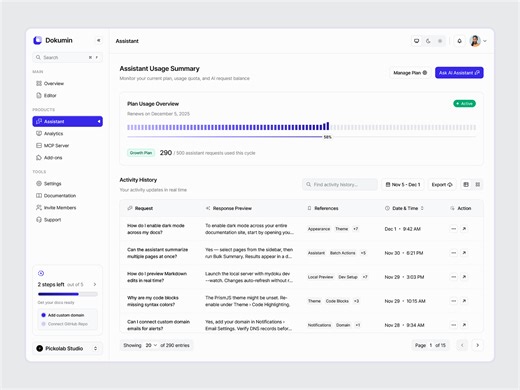
Task: Open more options for the preview Markdown request
Action: tap(453, 277)
